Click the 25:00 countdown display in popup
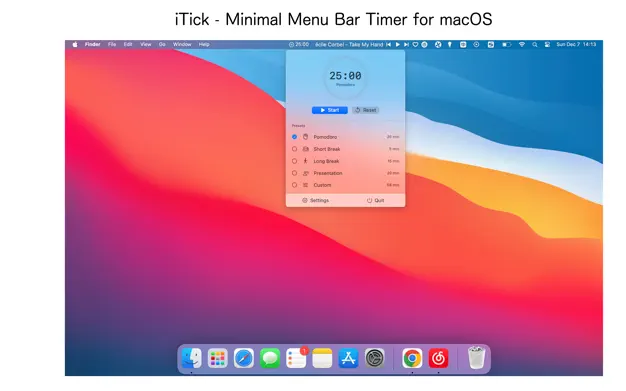Image resolution: width=626 pixels, height=391 pixels. tap(345, 75)
